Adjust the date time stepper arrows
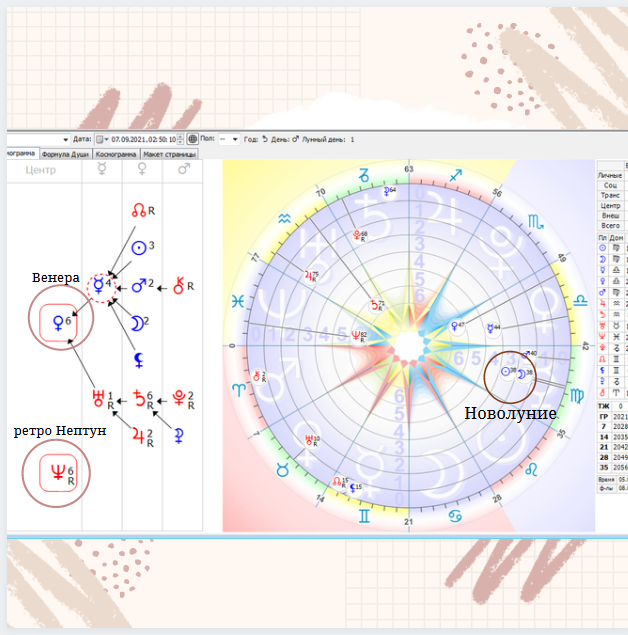This screenshot has width=628, height=635. (x=181, y=140)
